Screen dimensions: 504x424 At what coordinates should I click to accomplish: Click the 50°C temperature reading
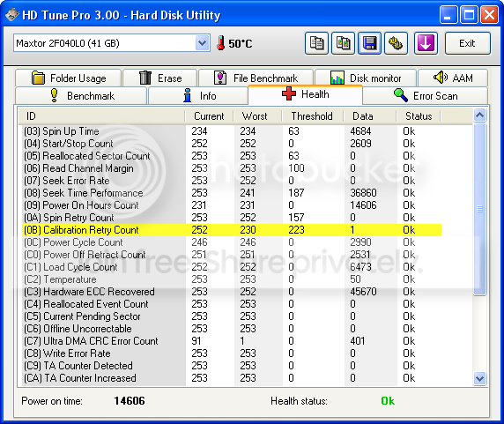[x=241, y=43]
